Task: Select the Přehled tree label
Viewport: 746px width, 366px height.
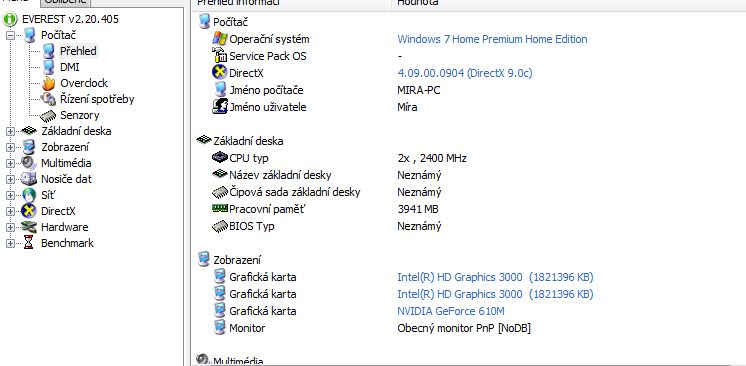Action: pyautogui.click(x=78, y=51)
